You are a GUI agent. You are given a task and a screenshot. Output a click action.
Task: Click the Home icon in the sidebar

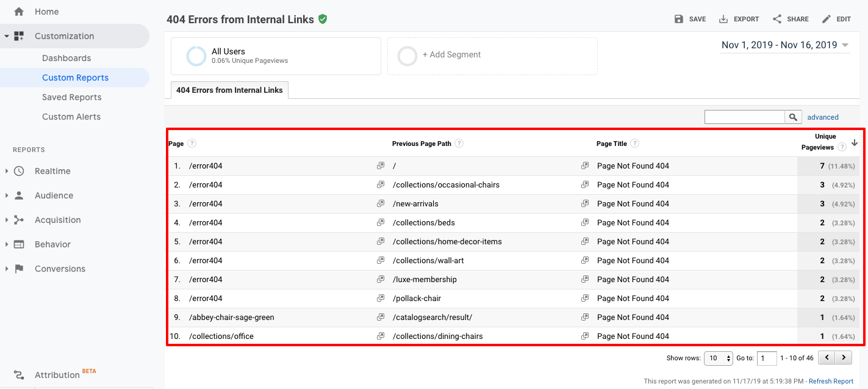coord(19,11)
